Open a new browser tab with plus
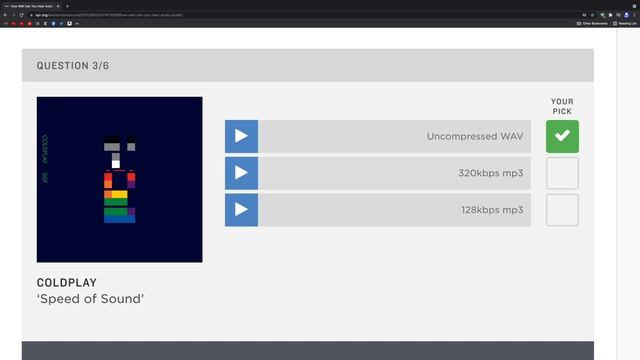This screenshot has width=640, height=360. tap(67, 6)
